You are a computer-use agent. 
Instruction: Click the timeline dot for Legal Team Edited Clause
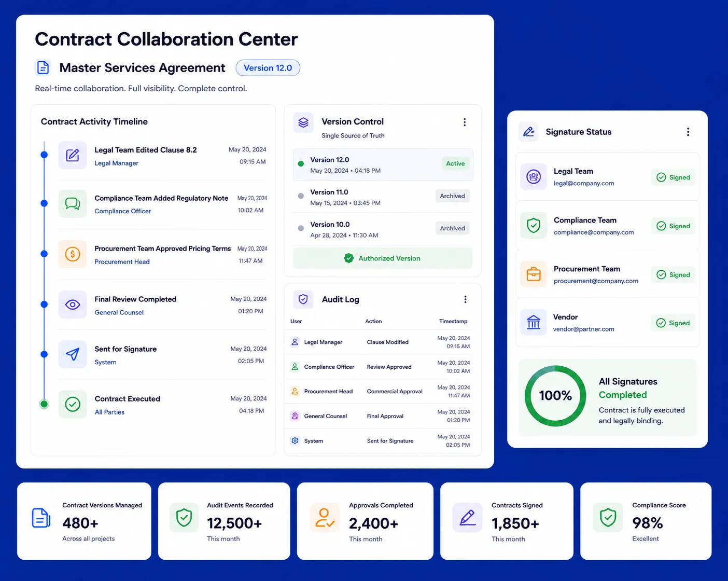44,155
